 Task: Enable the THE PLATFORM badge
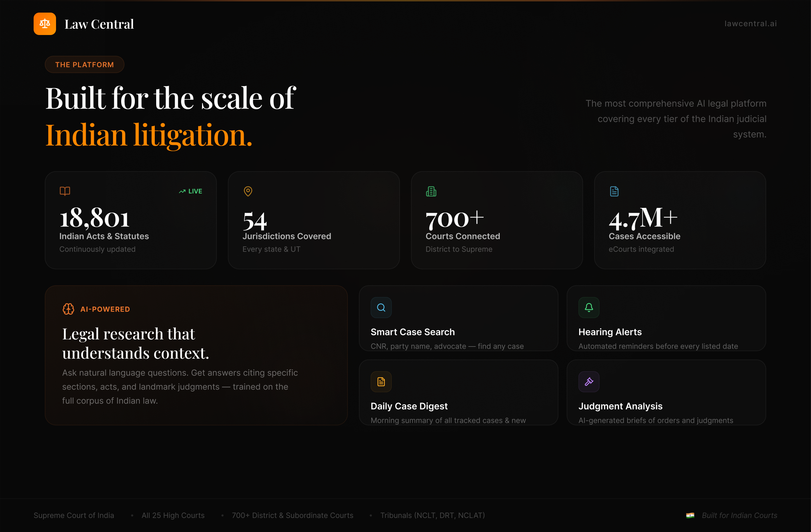click(x=84, y=64)
